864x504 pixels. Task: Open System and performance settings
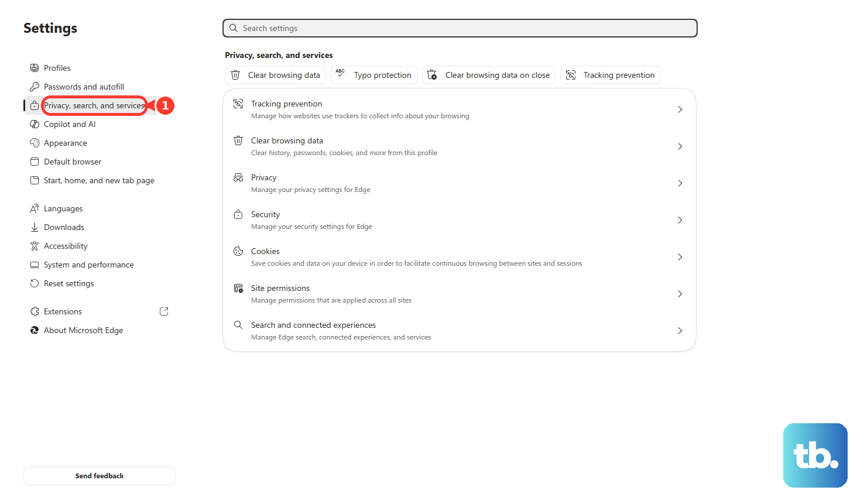click(100, 265)
